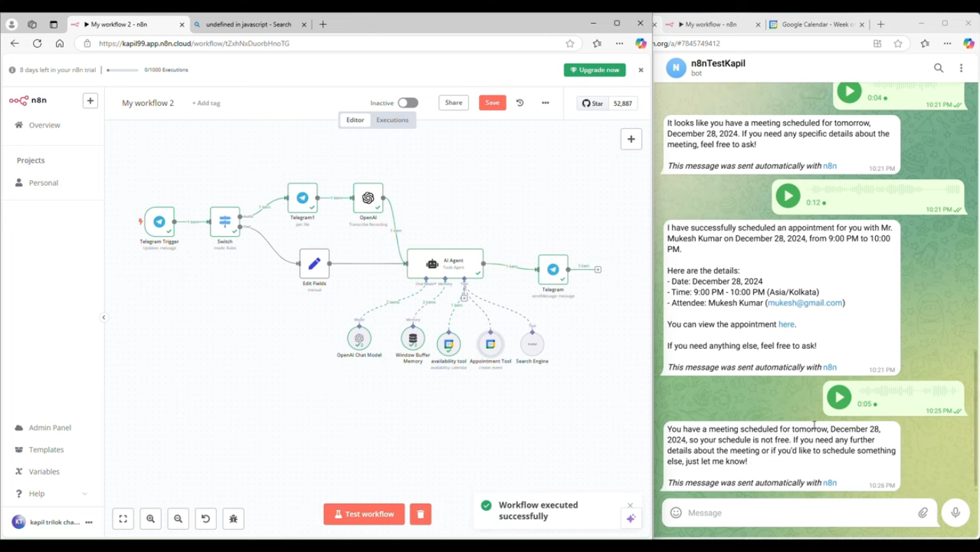The image size is (980, 552).
Task: Play the 0:05 voice message
Action: 839,397
